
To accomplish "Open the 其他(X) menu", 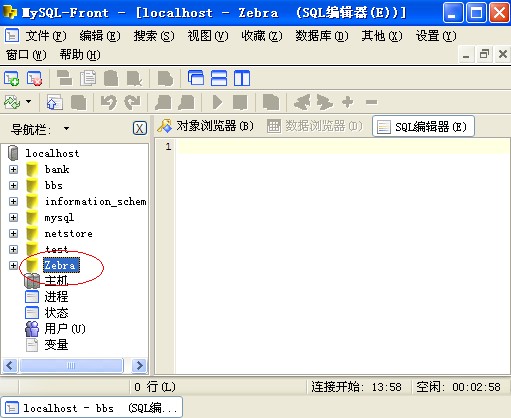I will coord(382,36).
